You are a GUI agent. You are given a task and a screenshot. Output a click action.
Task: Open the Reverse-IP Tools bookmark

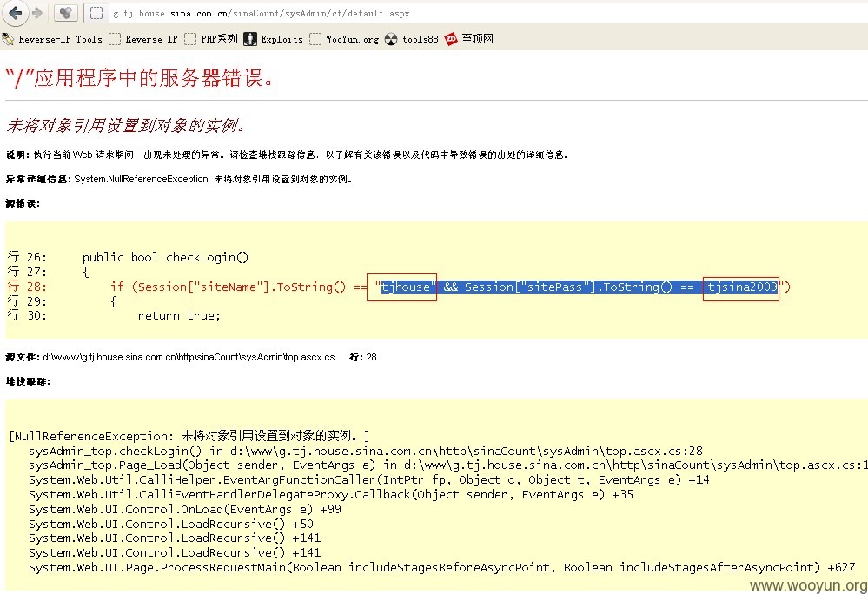pyautogui.click(x=53, y=39)
